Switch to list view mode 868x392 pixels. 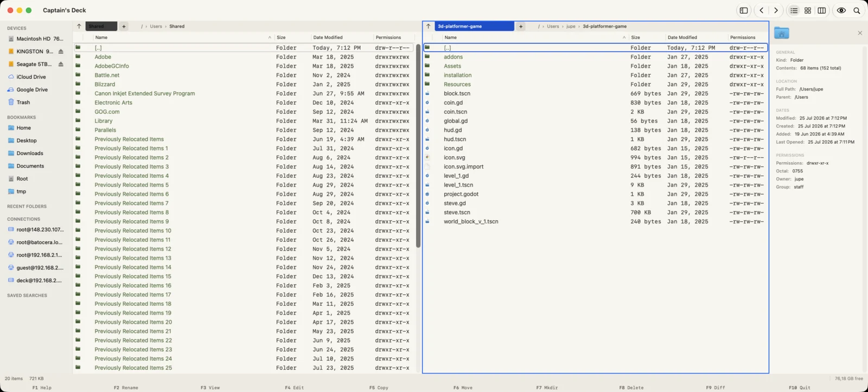click(794, 10)
